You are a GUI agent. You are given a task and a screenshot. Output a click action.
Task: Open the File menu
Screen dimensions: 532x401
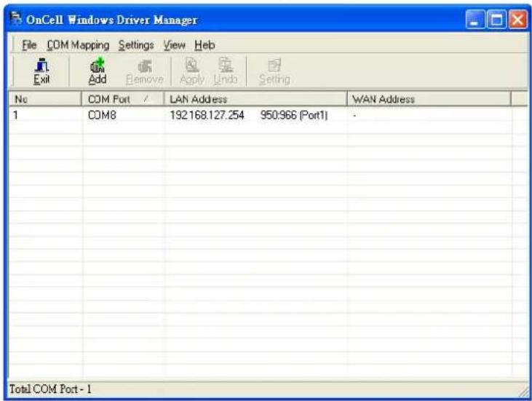[29, 45]
